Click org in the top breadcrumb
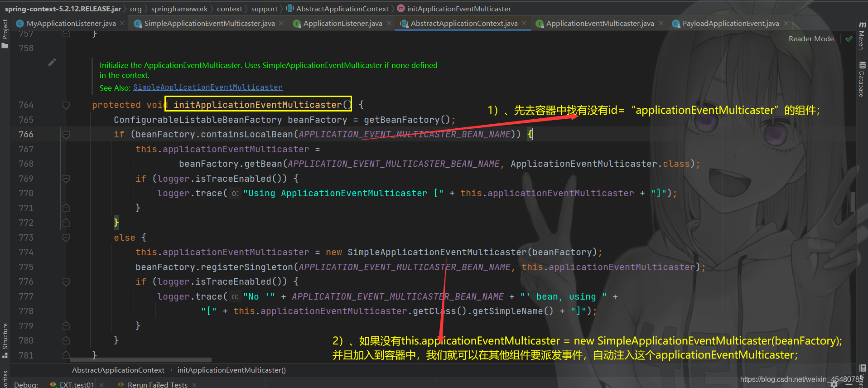This screenshot has width=868, height=388. 135,9
